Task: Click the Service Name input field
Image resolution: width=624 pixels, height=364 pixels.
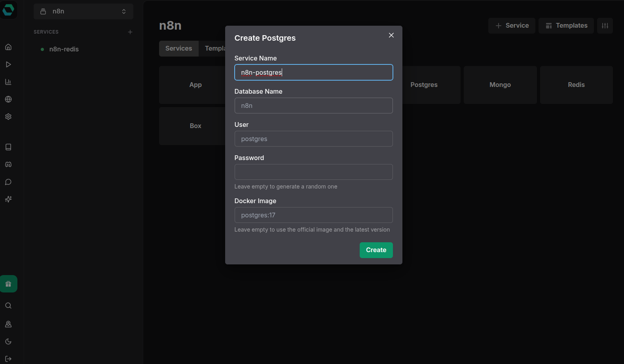Action: [x=314, y=72]
